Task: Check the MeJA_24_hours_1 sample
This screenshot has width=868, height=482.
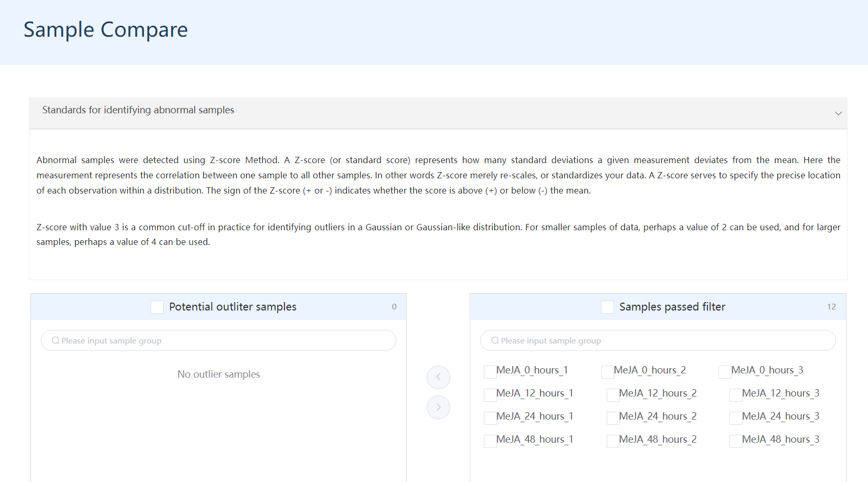Action: 490,418
